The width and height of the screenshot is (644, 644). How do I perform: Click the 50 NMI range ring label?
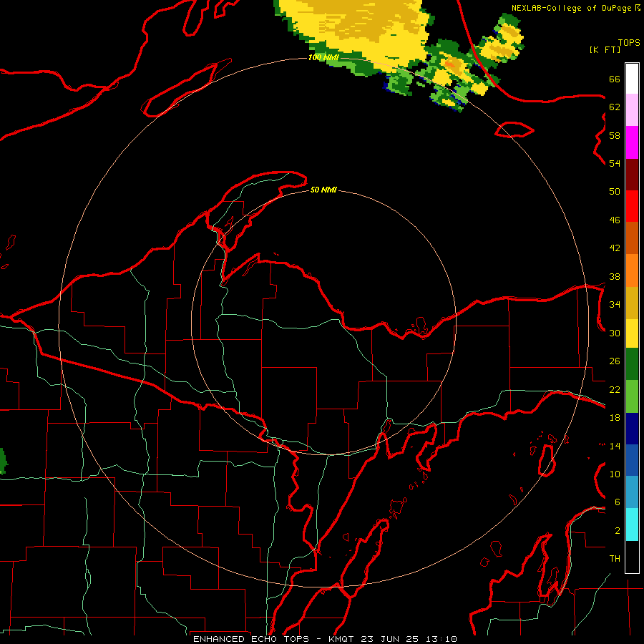click(x=323, y=190)
